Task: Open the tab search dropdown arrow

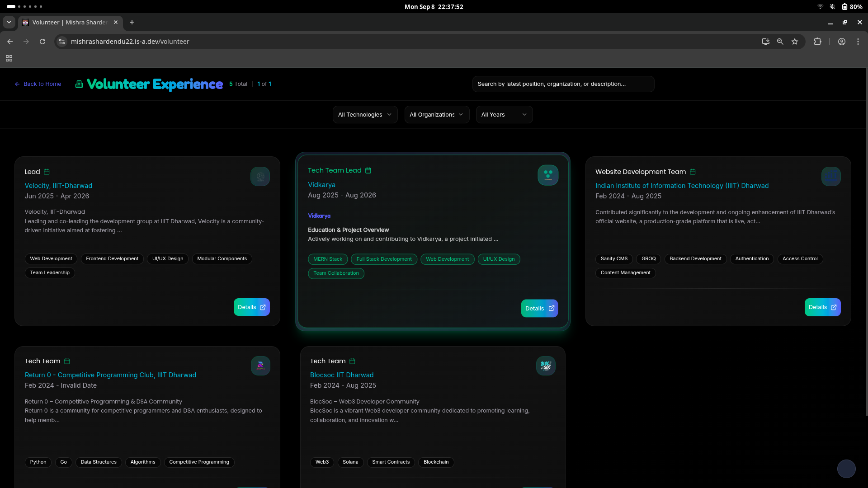Action: [x=9, y=22]
